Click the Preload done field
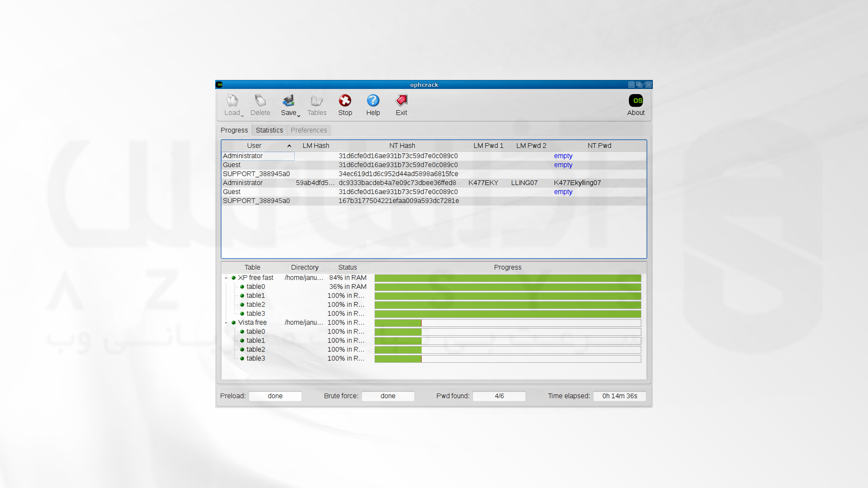Viewport: 868px width, 488px height. 275,396
